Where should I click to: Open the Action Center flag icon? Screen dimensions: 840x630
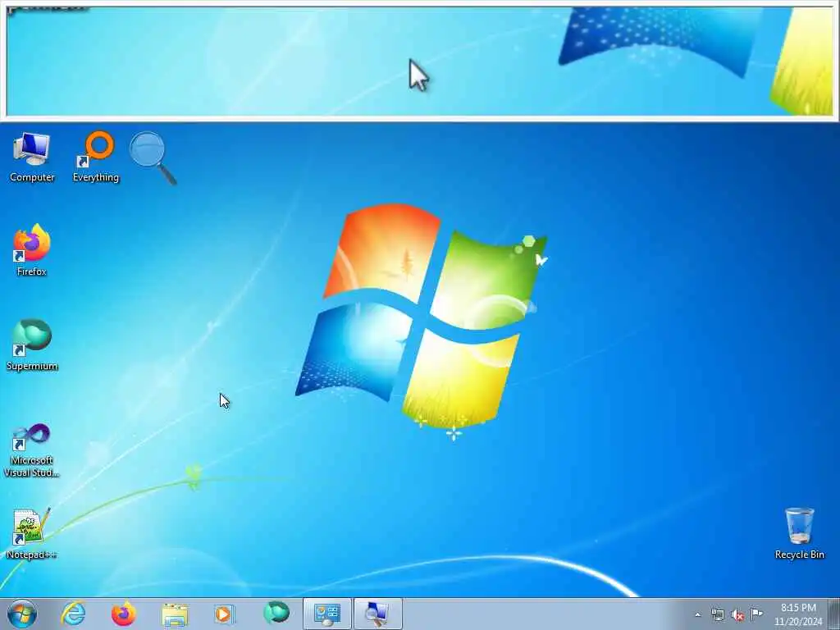coord(756,614)
